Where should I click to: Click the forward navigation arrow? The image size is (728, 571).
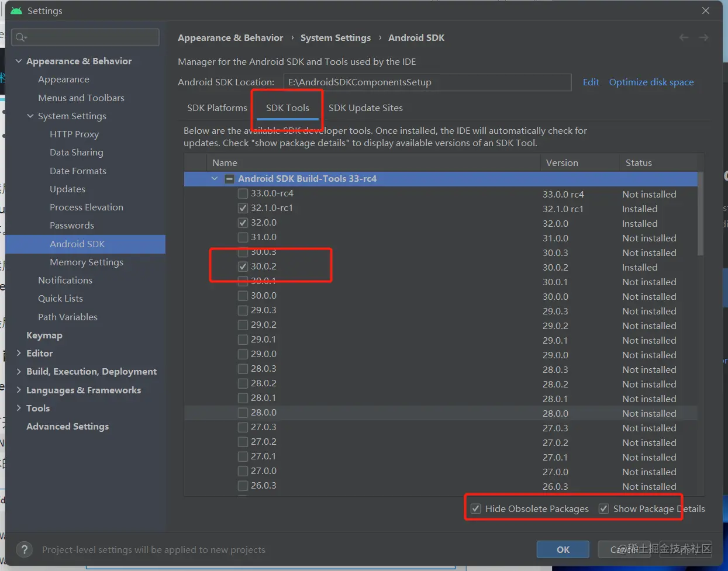703,37
